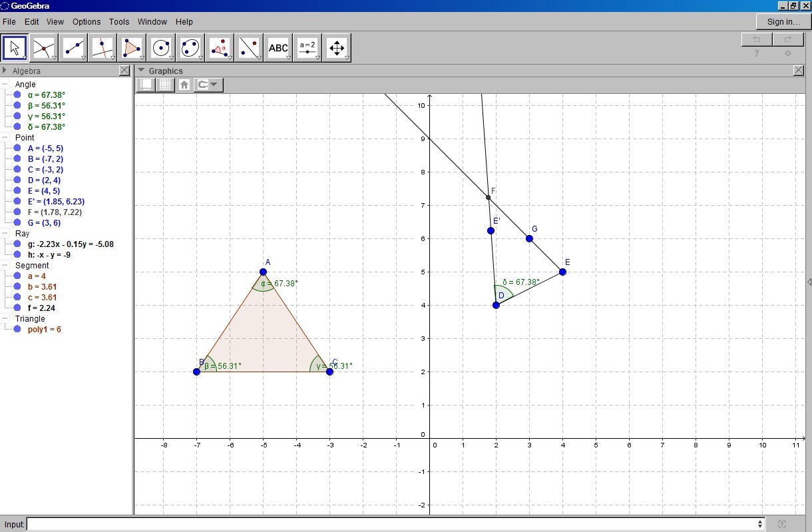Screen dimensions: 812x532
Task: Select the Perpendicular line tool
Action: point(102,48)
